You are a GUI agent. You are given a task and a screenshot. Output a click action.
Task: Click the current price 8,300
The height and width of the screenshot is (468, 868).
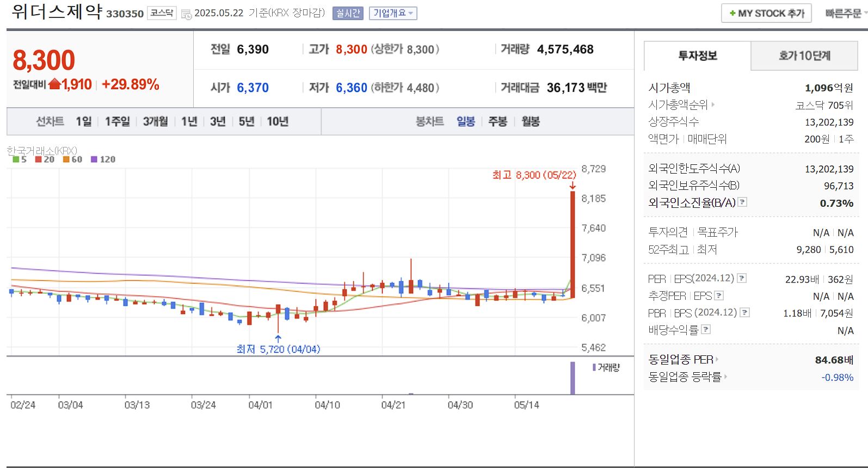click(44, 60)
